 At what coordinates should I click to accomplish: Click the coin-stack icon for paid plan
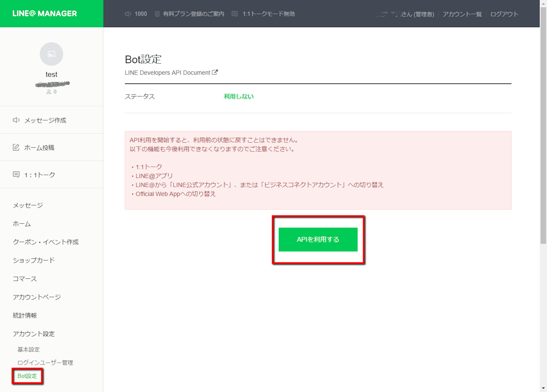pos(157,14)
